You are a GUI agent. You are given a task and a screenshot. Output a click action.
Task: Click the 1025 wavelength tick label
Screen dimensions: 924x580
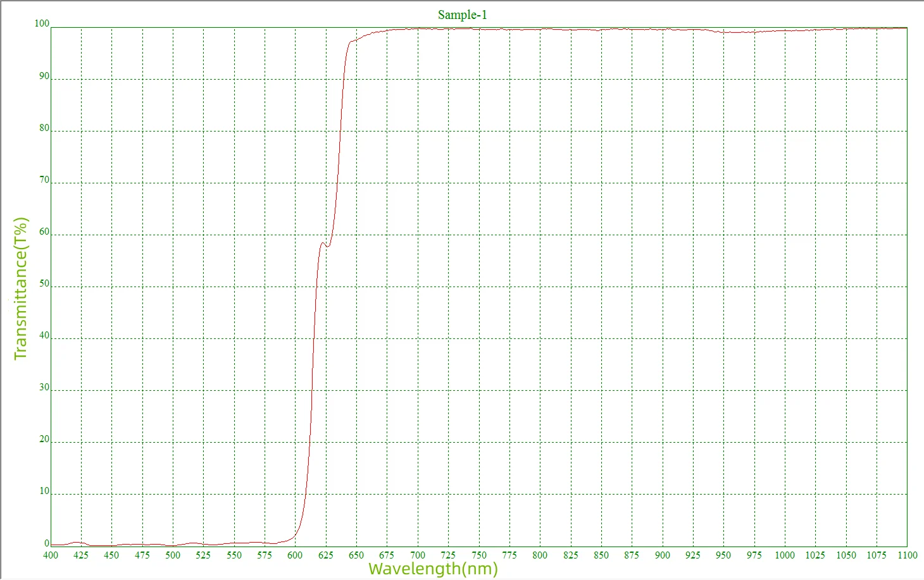[x=815, y=555]
